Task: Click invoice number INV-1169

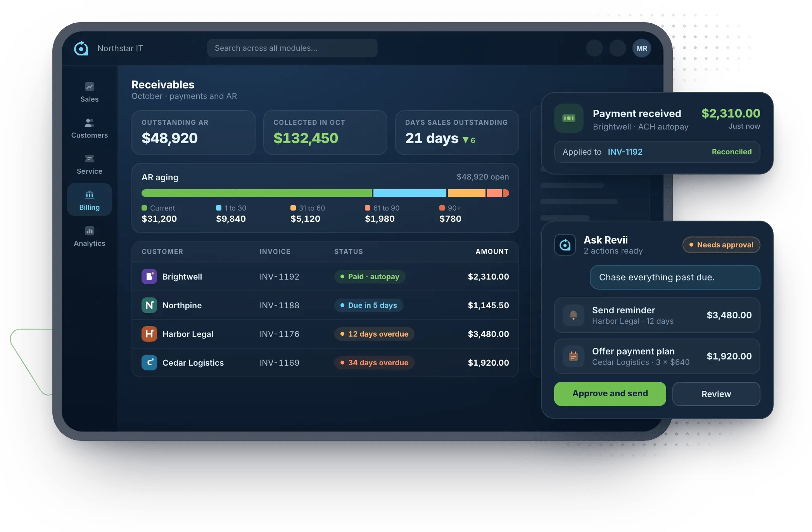Action: click(x=279, y=363)
